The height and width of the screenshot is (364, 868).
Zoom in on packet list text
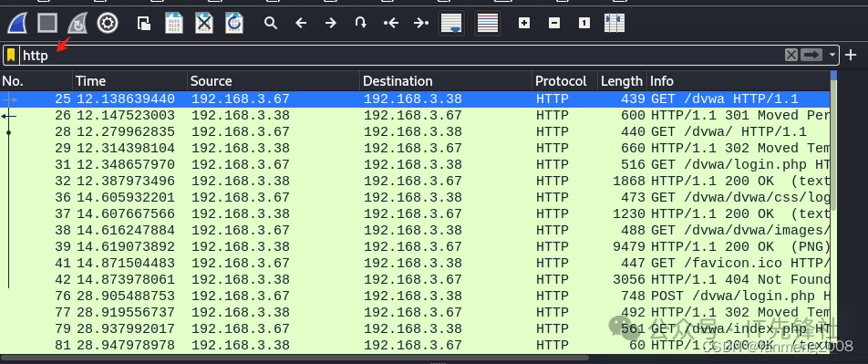point(524,24)
